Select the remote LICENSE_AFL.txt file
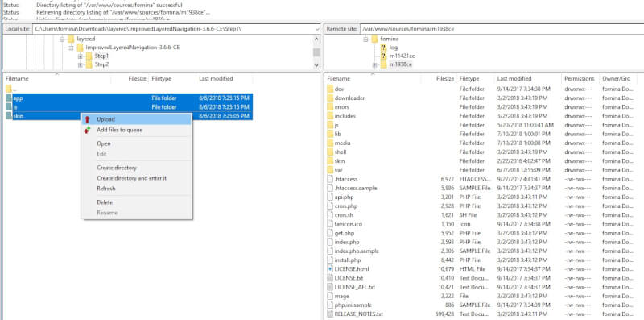This screenshot has height=320, width=644. pyautogui.click(x=355, y=287)
